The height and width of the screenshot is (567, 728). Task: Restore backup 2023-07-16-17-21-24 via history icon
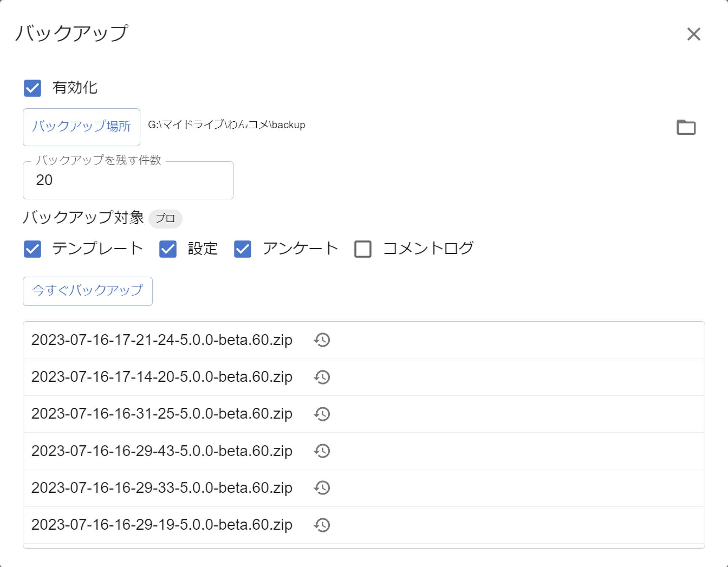322,340
